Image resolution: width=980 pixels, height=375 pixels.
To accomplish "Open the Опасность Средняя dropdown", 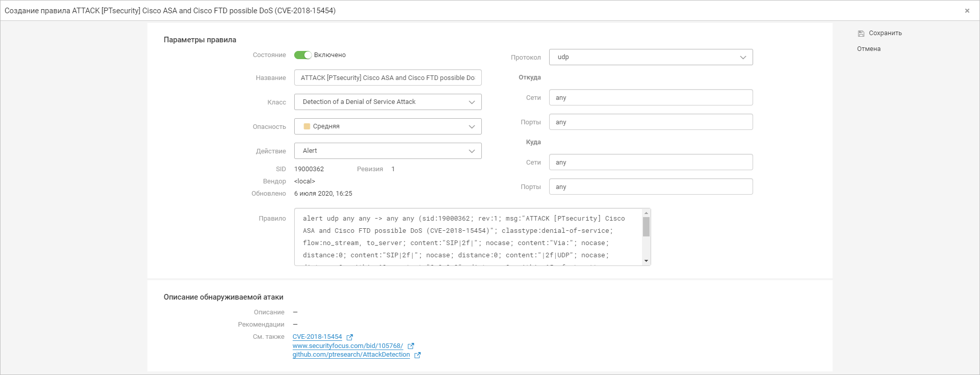I will (x=388, y=126).
